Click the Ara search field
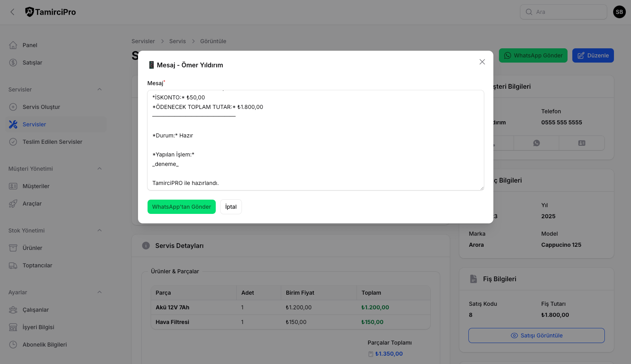631x364 pixels. pos(568,12)
